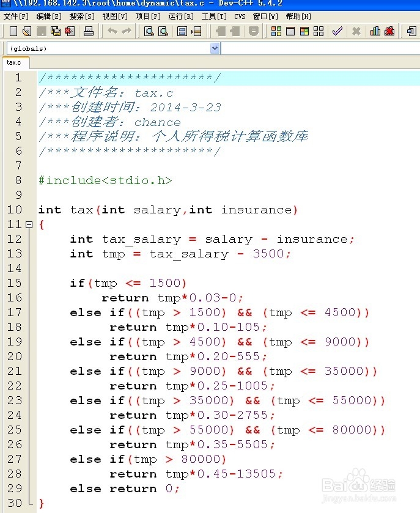Click the 程序说明 comment on line 5
Screen dimensions: 420x513
(174, 136)
